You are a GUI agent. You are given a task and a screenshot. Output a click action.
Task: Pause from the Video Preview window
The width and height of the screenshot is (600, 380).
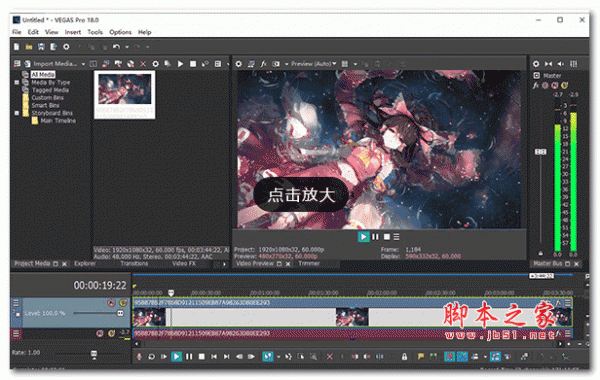click(x=375, y=237)
